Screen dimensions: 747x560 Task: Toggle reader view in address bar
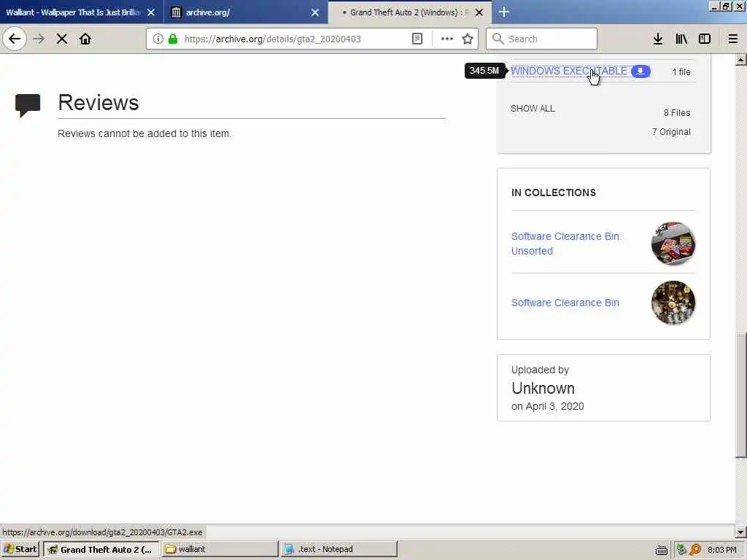pyautogui.click(x=417, y=39)
